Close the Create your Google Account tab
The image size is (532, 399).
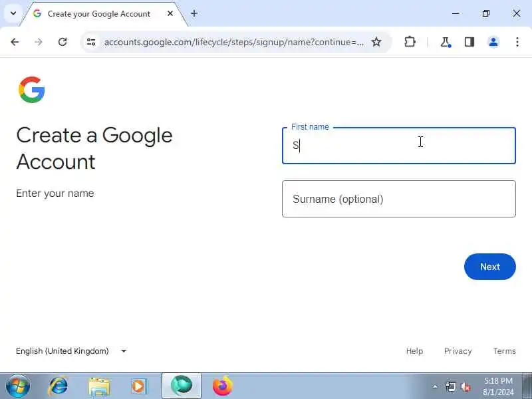170,13
